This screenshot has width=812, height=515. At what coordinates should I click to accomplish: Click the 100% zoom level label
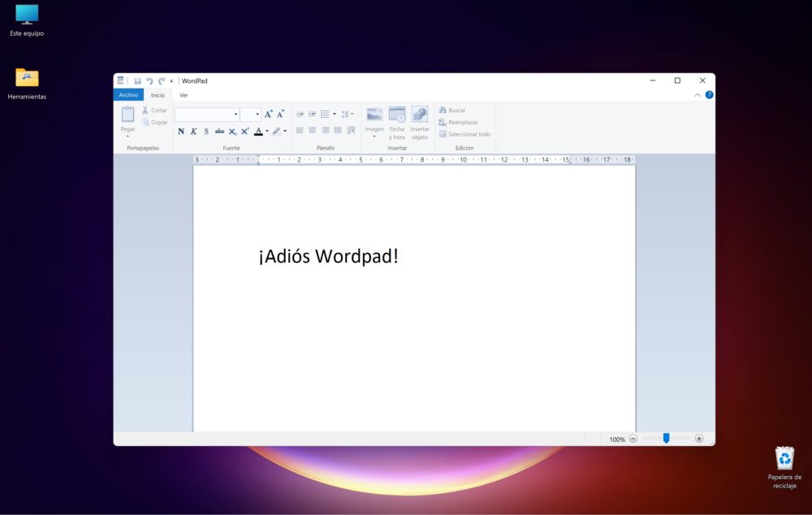pos(617,439)
